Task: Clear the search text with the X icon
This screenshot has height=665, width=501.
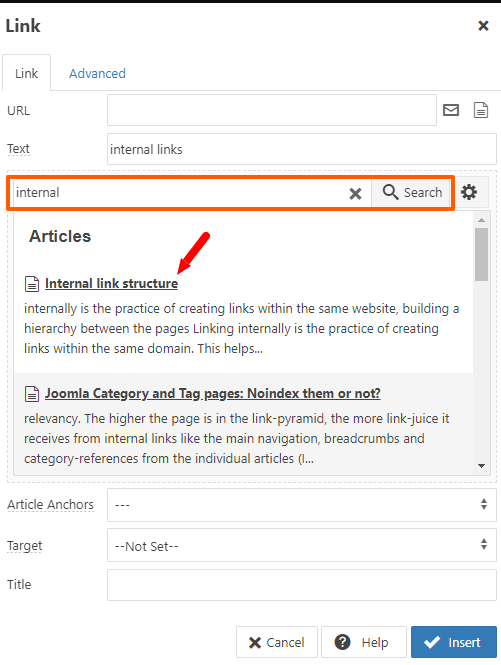Action: tap(355, 194)
